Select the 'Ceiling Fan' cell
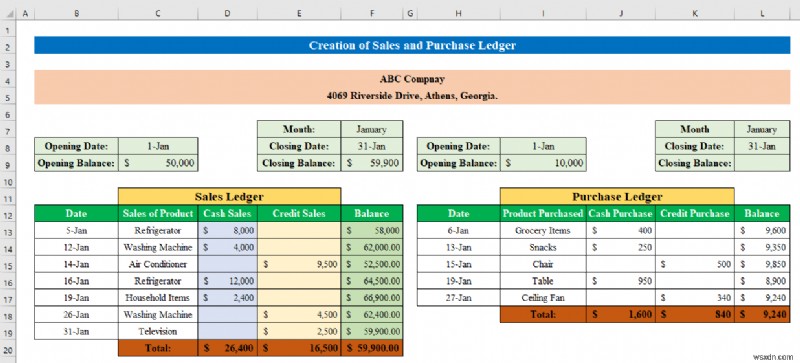 [x=543, y=298]
